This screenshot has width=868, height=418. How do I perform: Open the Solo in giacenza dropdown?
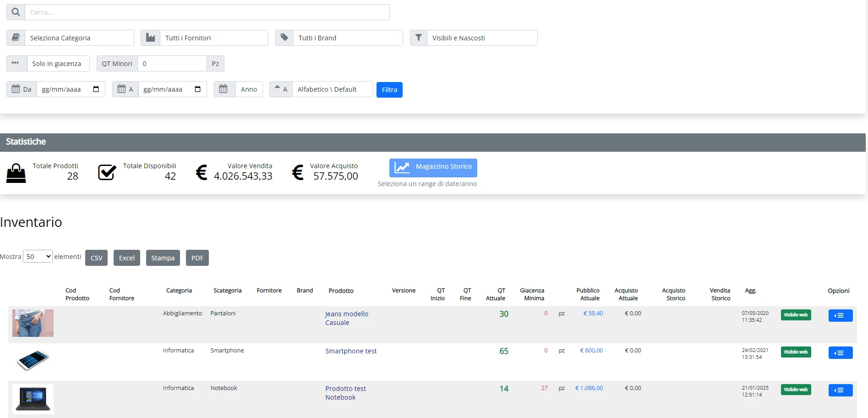pos(58,63)
